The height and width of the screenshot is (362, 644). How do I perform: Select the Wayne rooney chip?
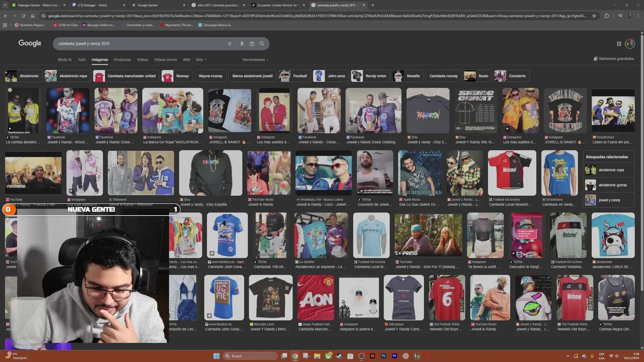click(x=210, y=76)
